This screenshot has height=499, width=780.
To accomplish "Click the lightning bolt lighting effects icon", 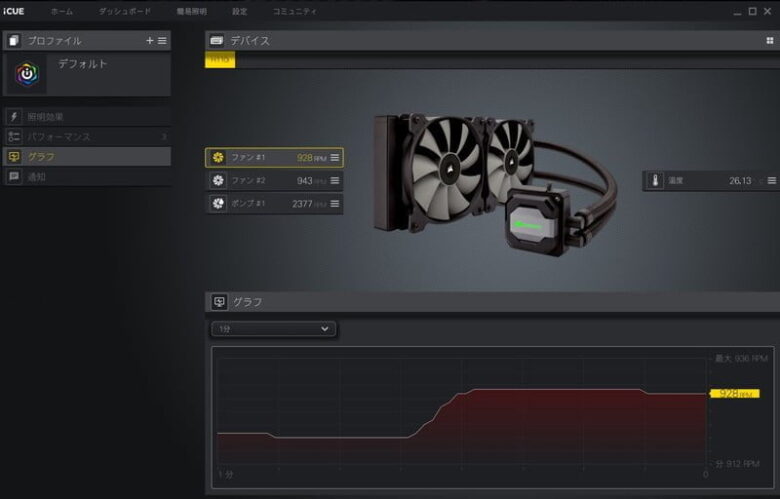I will (14, 117).
